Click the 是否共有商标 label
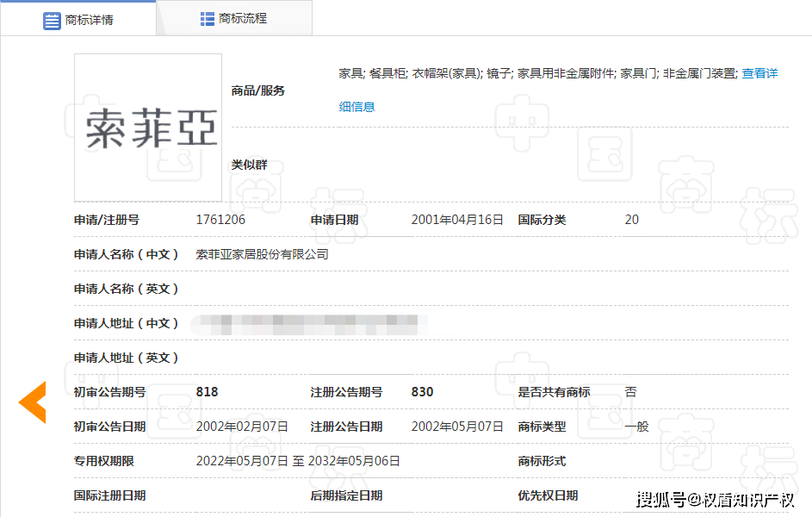Image resolution: width=812 pixels, height=517 pixels. point(555,392)
